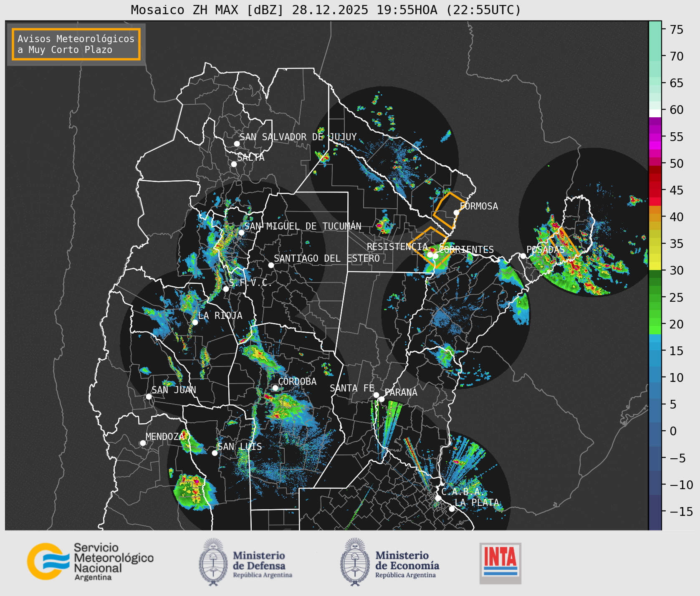This screenshot has height=596, width=700.
Task: Click the Avisos Meteorológicos a Muy Corto Plazo legend
Action: 76,44
